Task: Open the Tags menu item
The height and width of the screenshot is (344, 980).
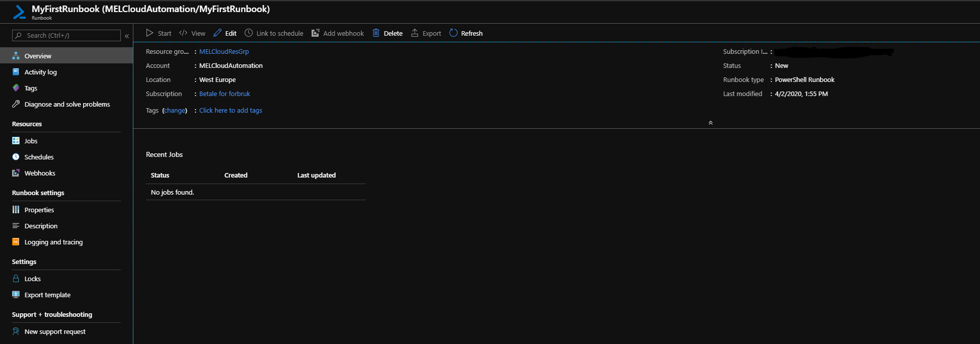Action: pos(66,88)
